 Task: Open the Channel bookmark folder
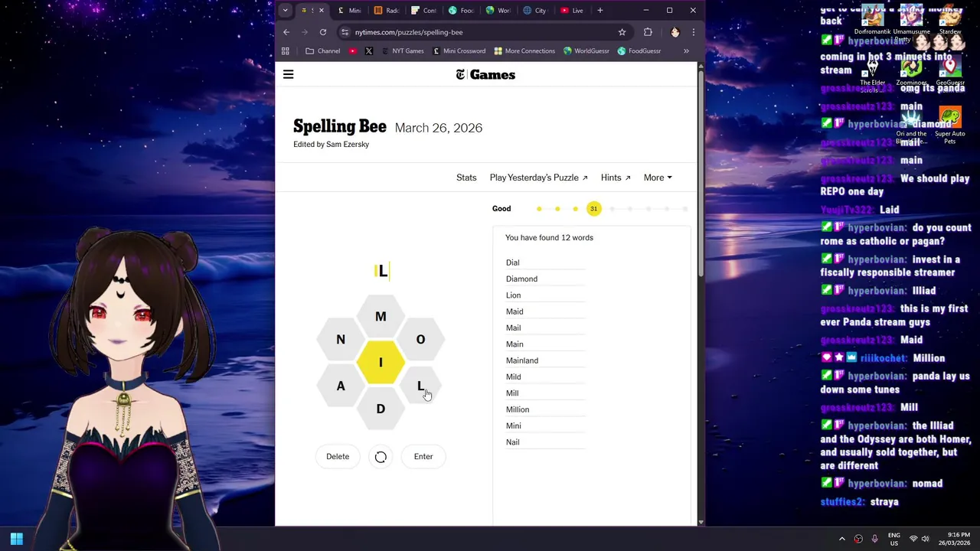click(322, 51)
